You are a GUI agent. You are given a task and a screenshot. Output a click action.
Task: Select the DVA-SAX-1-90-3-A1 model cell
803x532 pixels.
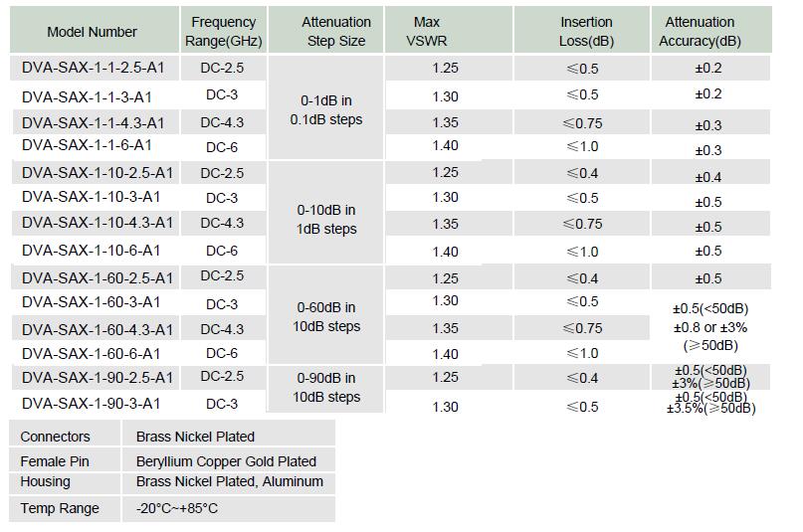tap(91, 403)
